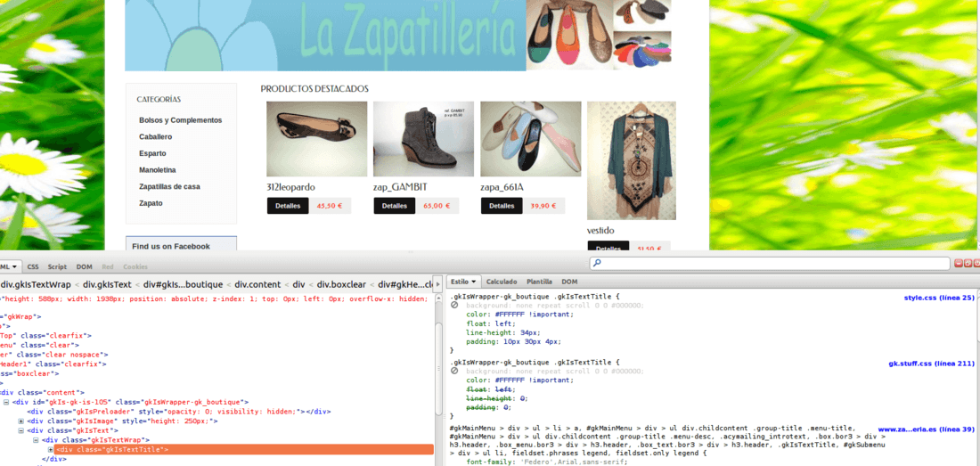Click the HTML panel vertical scrollbar

tap(439, 369)
